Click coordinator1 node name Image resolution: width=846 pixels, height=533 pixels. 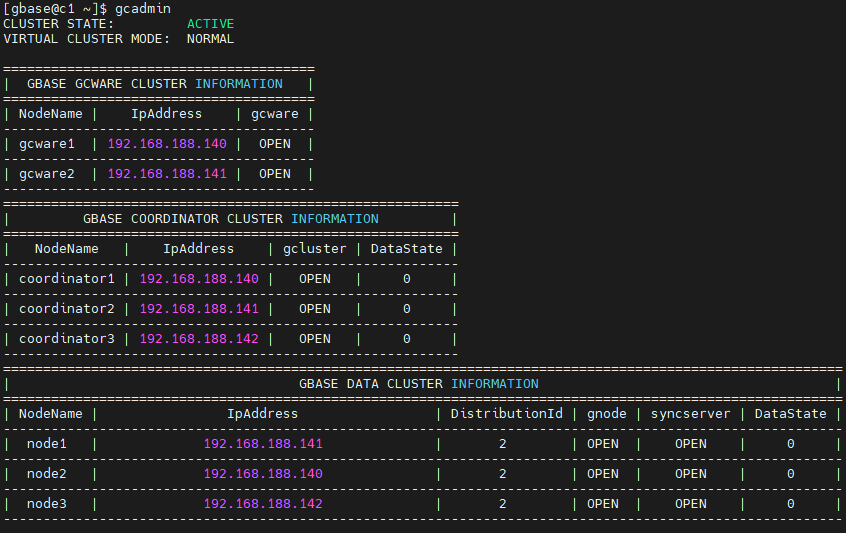(67, 279)
